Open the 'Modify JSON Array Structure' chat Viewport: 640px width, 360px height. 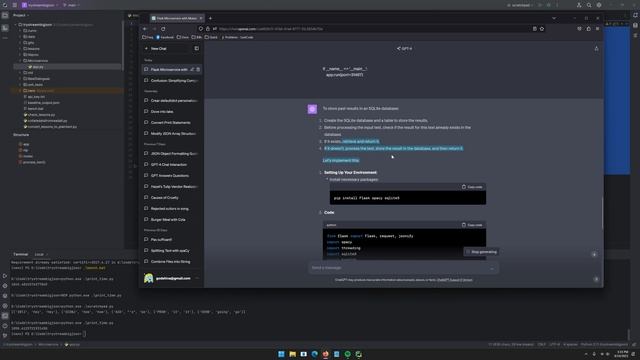(171, 133)
